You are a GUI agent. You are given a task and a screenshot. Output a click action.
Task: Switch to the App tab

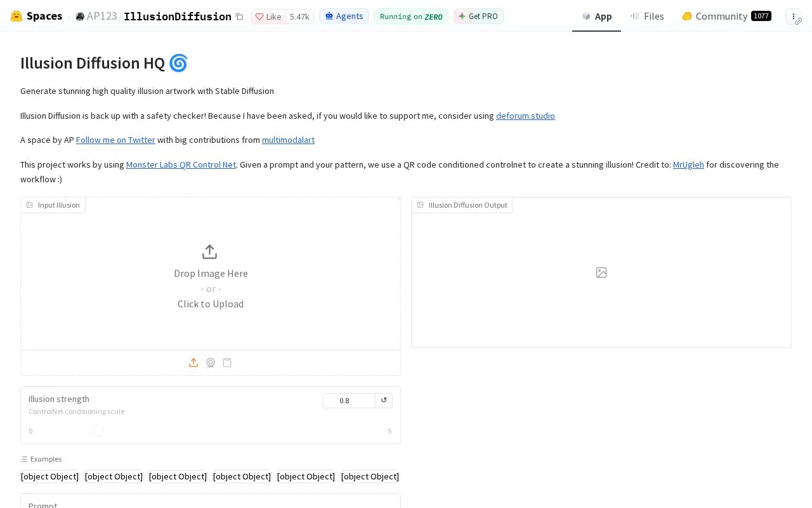(x=596, y=16)
